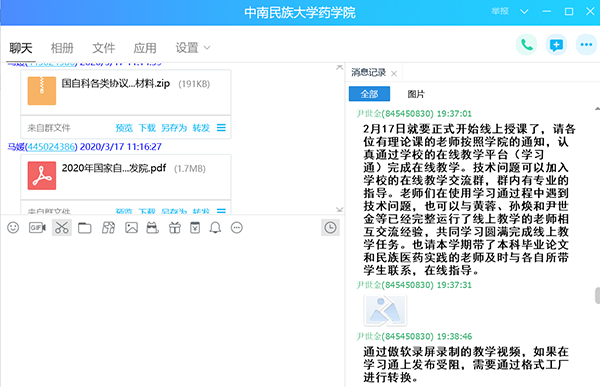Expand the 设置 dropdown menu
Viewport: 600px width, 387px height.
[192, 48]
